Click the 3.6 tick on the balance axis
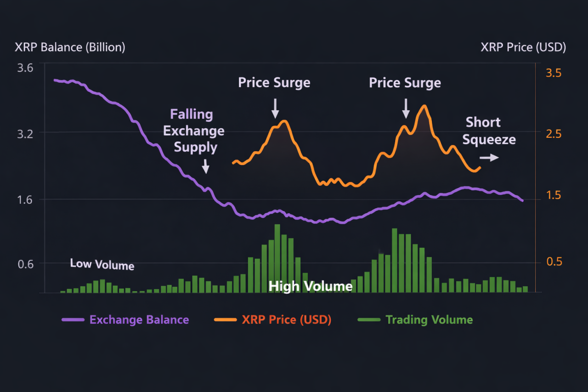 25,68
